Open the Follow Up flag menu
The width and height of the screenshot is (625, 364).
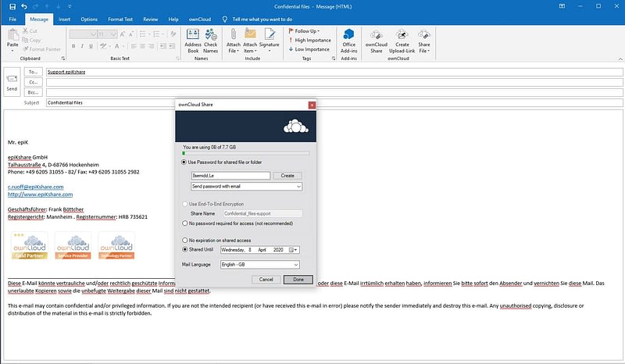pyautogui.click(x=305, y=30)
